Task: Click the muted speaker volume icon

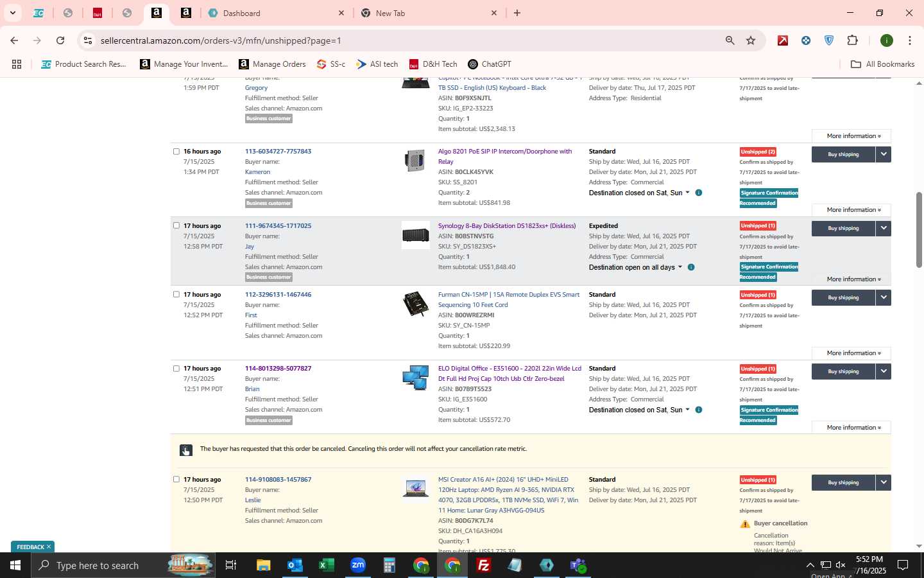Action: pos(841,565)
